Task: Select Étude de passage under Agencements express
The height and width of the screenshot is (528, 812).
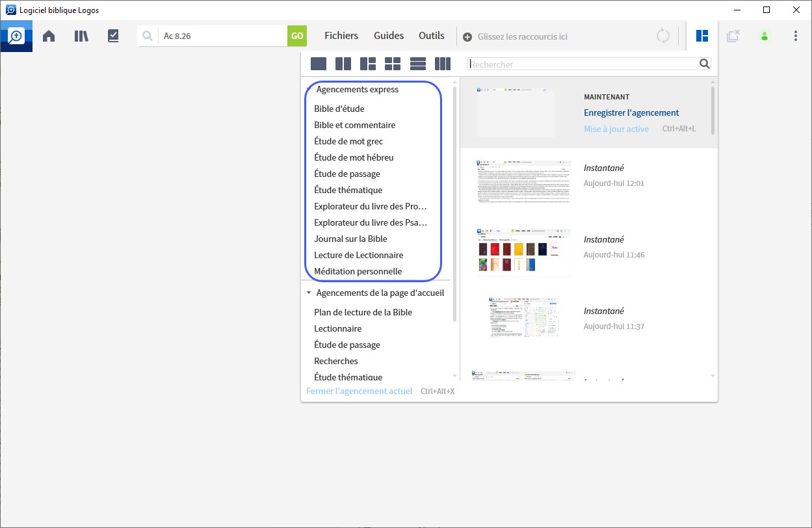Action: [347, 174]
